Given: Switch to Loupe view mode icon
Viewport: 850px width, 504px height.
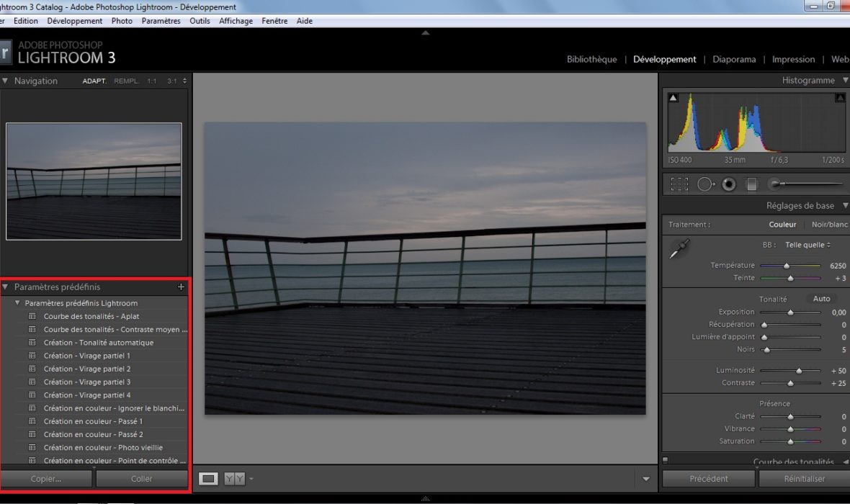Looking at the screenshot, I should click(x=208, y=479).
